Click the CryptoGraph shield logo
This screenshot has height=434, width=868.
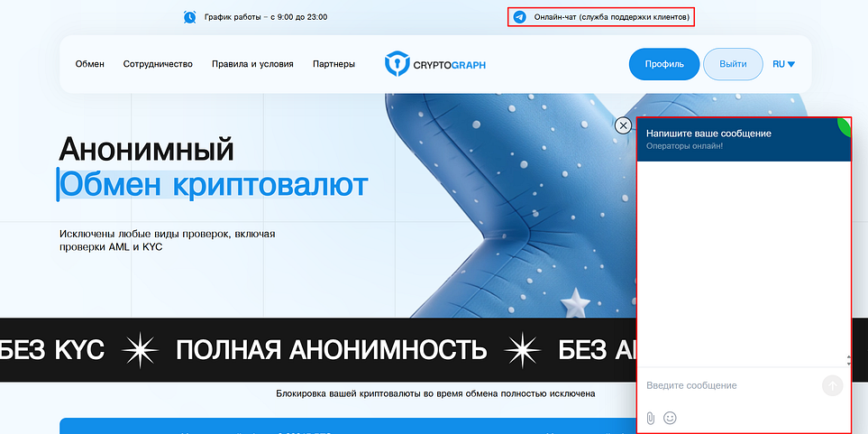pyautogui.click(x=397, y=64)
